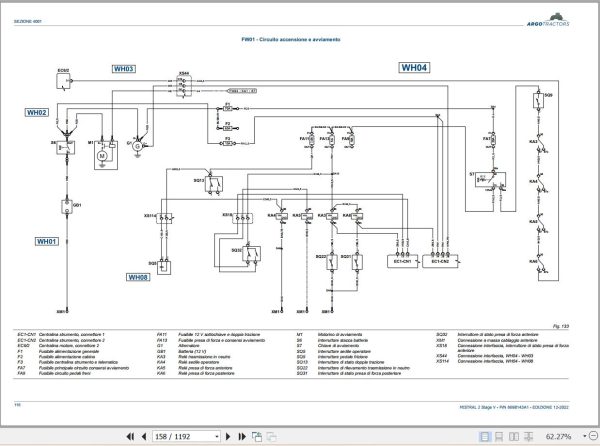Click the WH08 harness label

click(138, 277)
